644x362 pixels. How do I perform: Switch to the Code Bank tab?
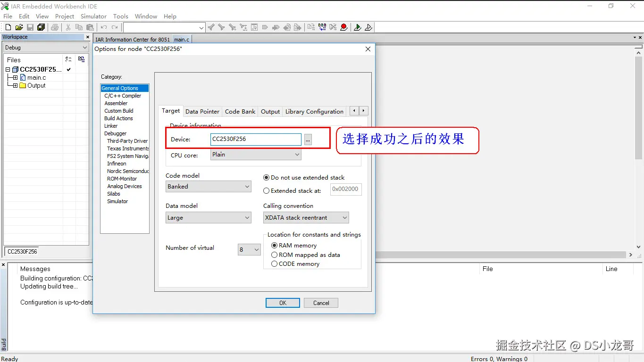(x=240, y=112)
